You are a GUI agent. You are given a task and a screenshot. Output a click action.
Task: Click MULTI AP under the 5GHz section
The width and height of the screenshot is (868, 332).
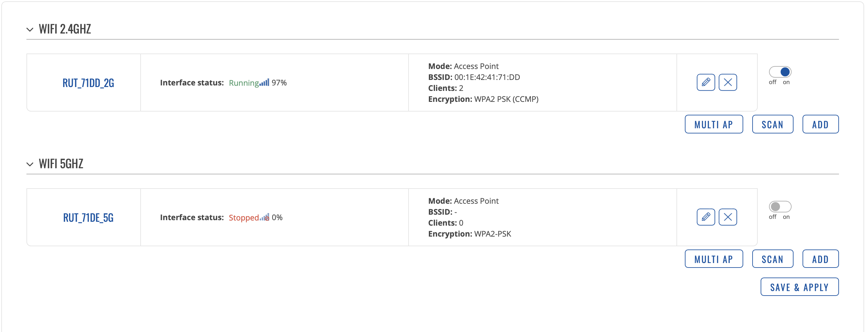click(x=714, y=259)
